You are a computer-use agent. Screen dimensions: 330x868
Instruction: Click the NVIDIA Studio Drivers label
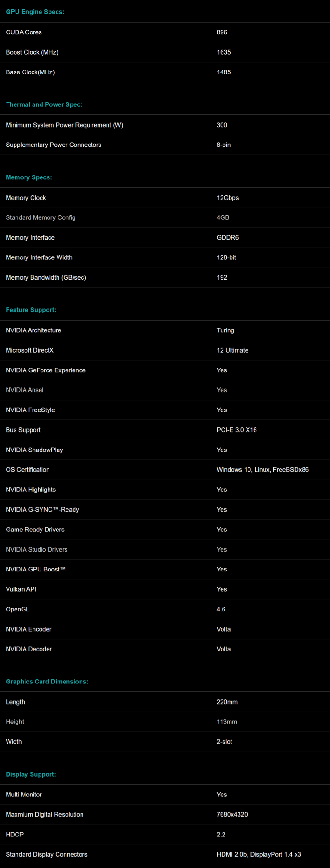tap(36, 549)
